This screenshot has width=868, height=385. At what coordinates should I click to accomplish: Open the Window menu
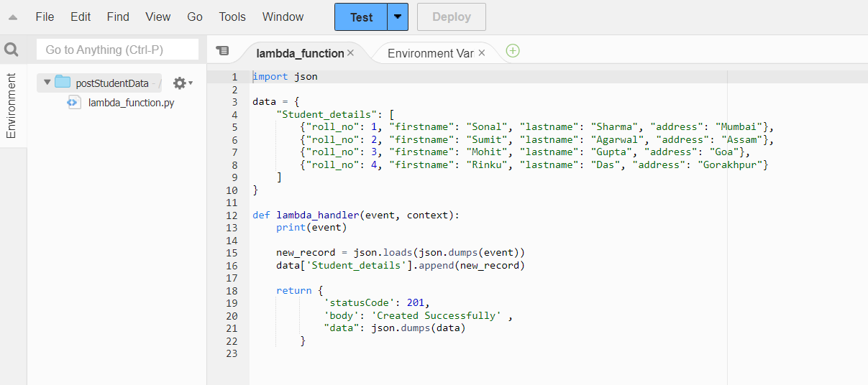tap(283, 17)
